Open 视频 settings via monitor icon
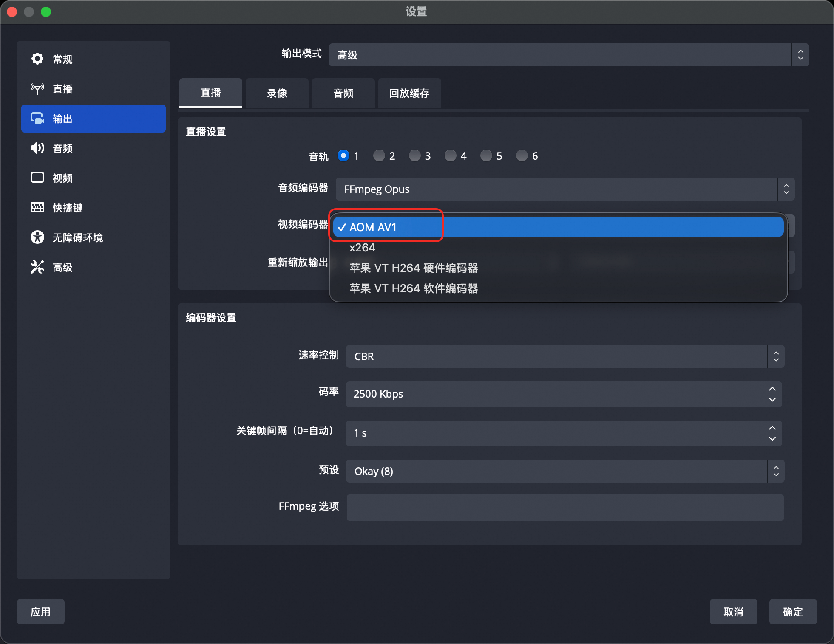Image resolution: width=834 pixels, height=644 pixels. (x=37, y=178)
